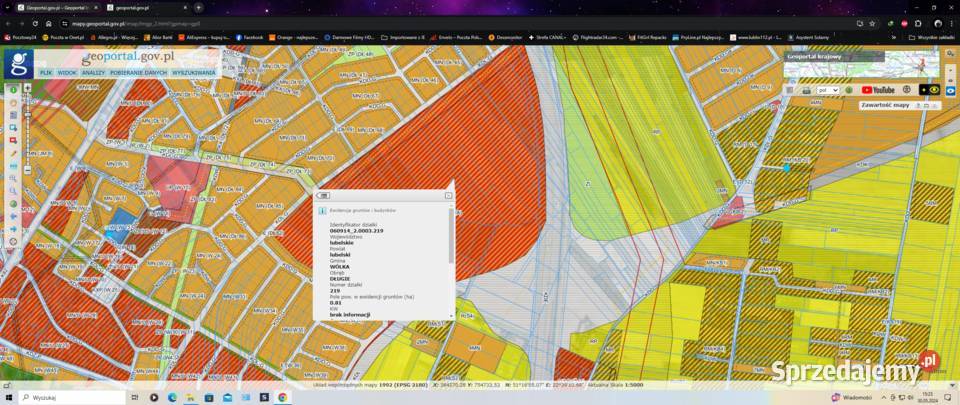Image resolution: width=960 pixels, height=405 pixels.
Task: Open the Allegro.pl bookmark
Action: click(x=114, y=37)
